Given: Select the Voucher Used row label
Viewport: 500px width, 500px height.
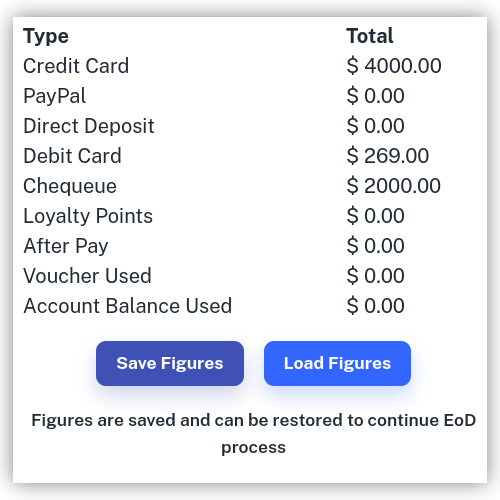Looking at the screenshot, I should [x=87, y=276].
